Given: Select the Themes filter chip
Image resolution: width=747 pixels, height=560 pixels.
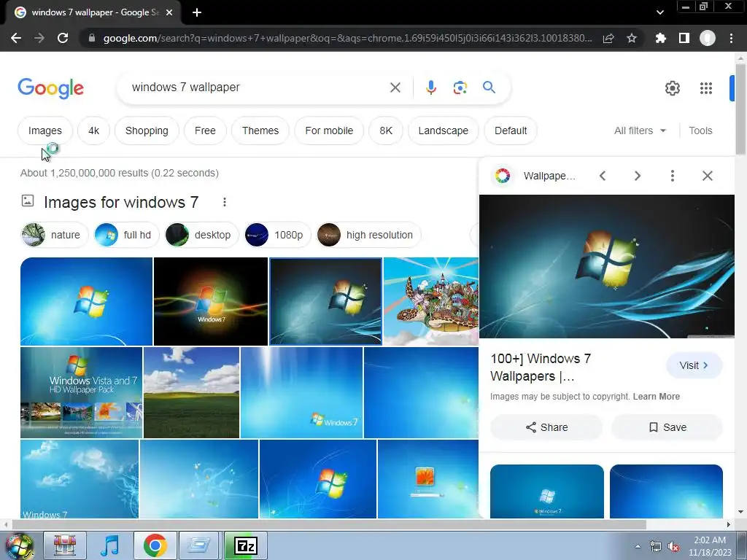Looking at the screenshot, I should [x=260, y=131].
